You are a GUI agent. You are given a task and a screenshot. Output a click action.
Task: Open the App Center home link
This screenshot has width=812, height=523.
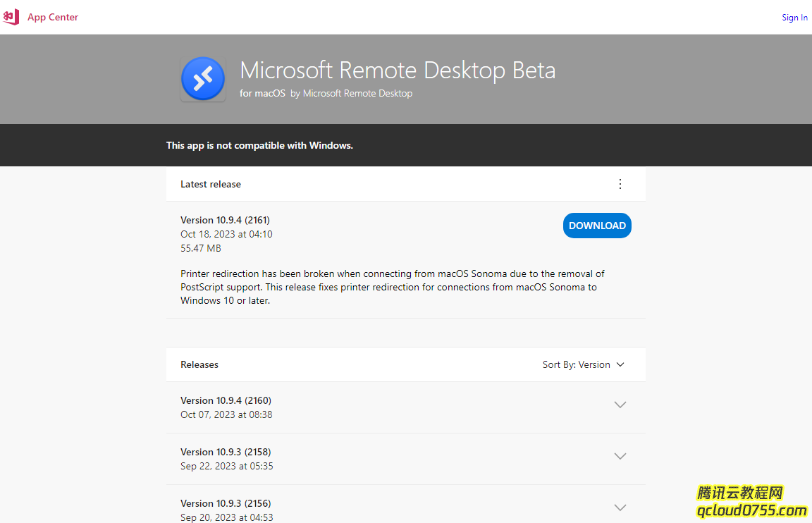tap(52, 17)
